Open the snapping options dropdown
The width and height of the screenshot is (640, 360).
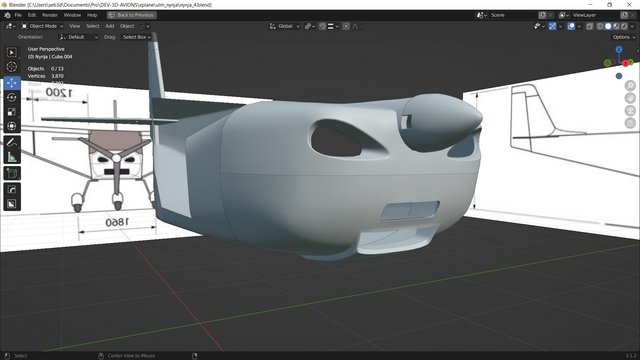click(x=333, y=26)
